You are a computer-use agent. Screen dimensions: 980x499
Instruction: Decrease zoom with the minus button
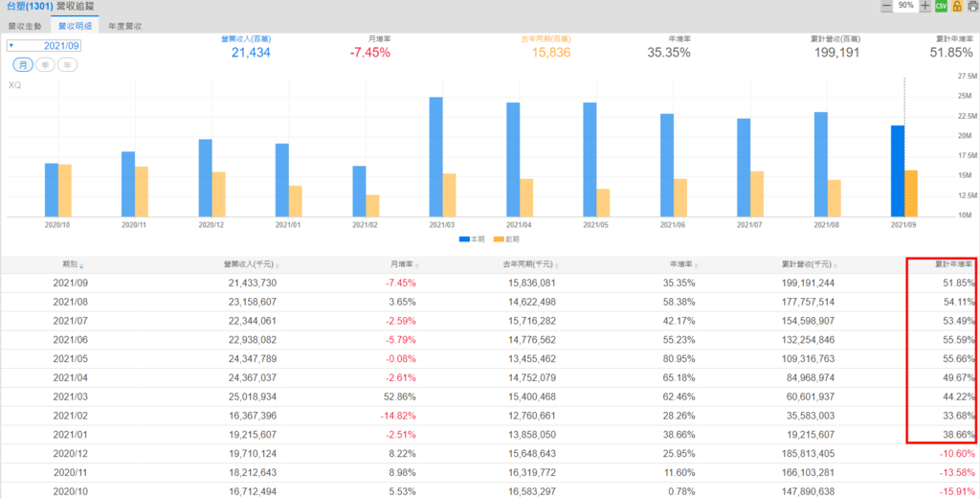(886, 6)
